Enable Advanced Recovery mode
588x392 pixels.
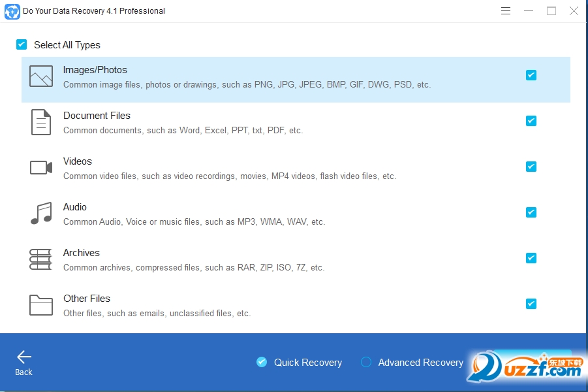pos(365,361)
